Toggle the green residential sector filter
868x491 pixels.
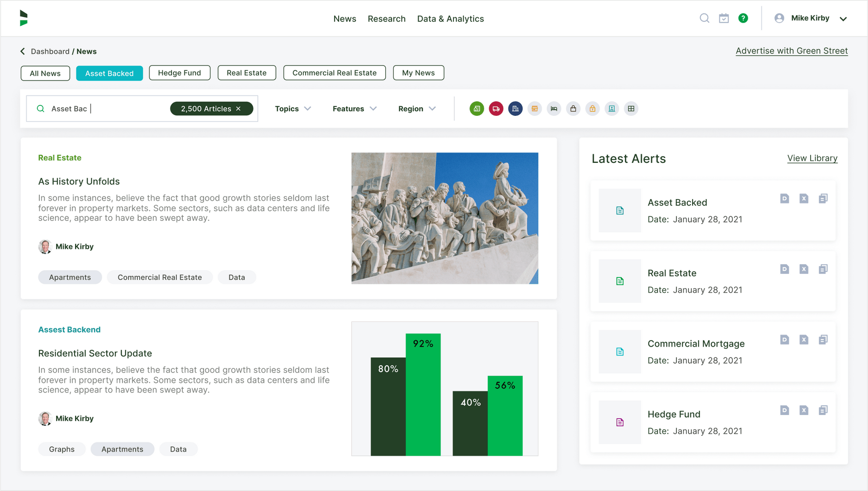[476, 109]
